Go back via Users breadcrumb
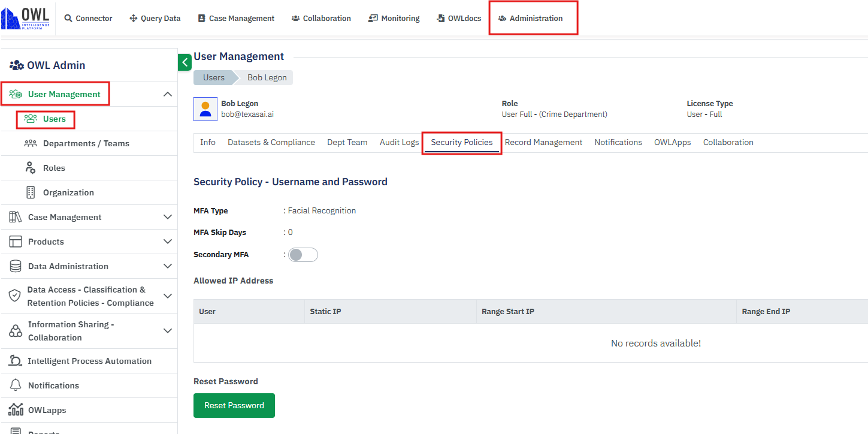Viewport: 868px width, 434px height. (214, 77)
